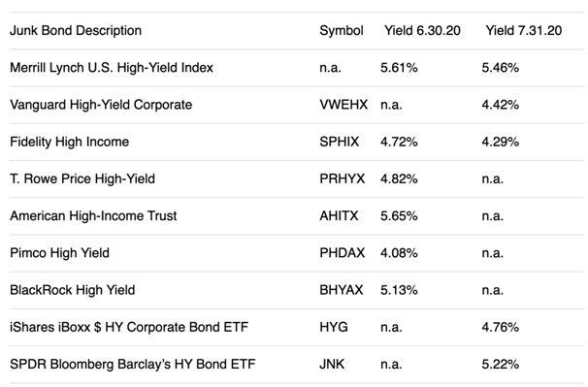The width and height of the screenshot is (588, 387).
Task: Click Vanguard High-Yield Corporate fund name
Action: tap(101, 104)
